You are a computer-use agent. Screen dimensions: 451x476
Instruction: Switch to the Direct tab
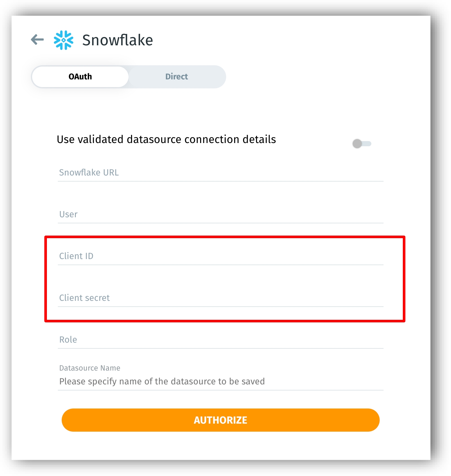coord(176,77)
